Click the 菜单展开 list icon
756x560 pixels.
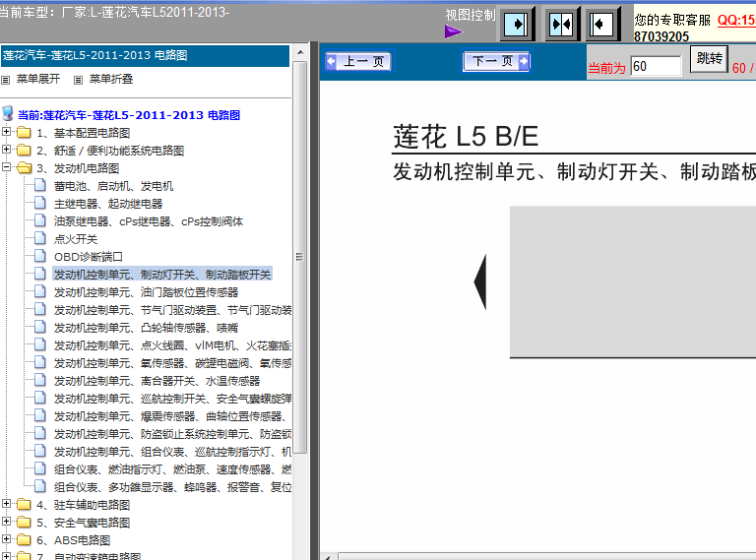point(6,80)
